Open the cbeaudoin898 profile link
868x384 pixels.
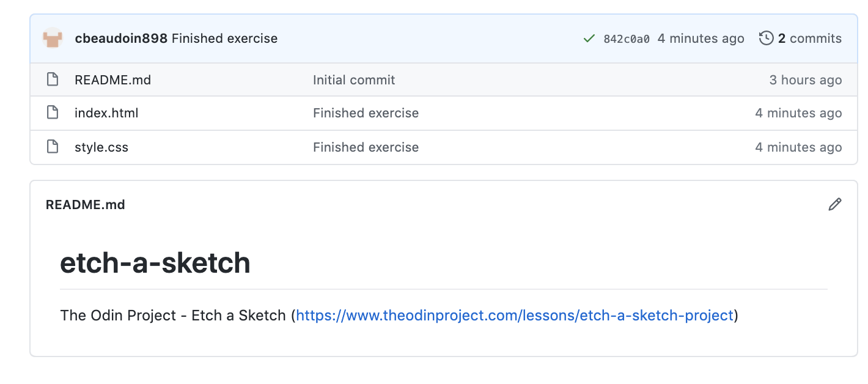pos(120,39)
